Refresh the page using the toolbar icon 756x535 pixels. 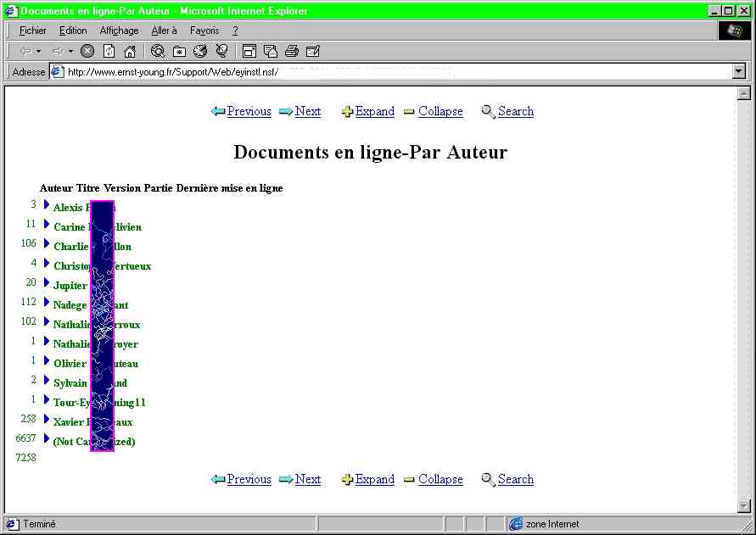pyautogui.click(x=109, y=51)
